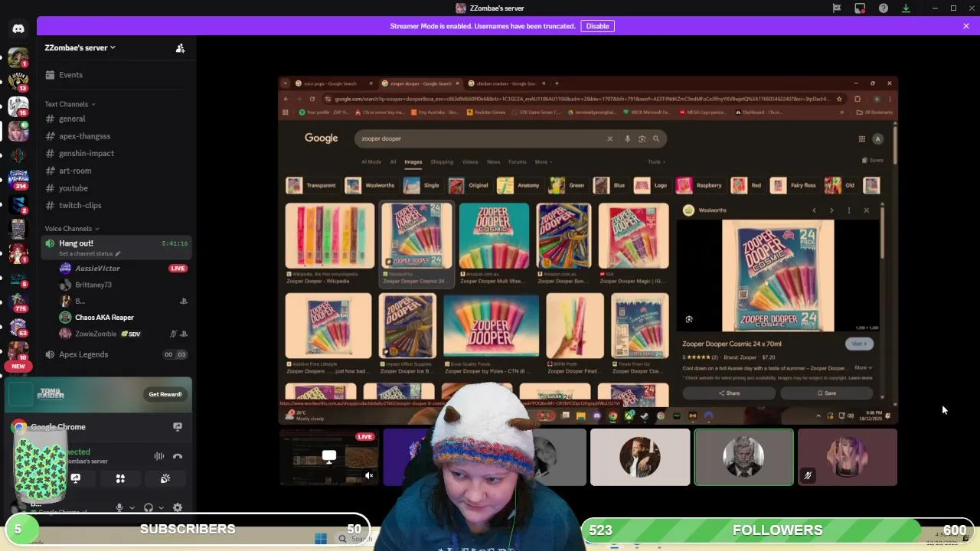Select the Shopping tab in Google results
The width and height of the screenshot is (980, 551).
click(x=442, y=161)
